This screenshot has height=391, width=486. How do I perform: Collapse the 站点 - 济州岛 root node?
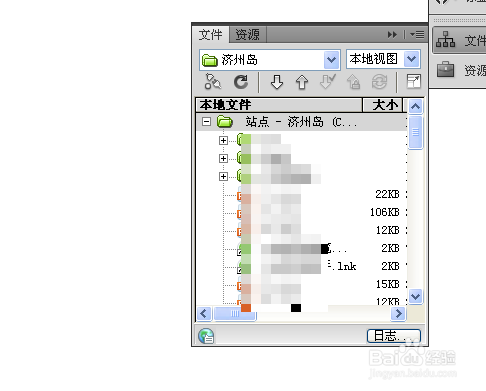click(x=206, y=122)
